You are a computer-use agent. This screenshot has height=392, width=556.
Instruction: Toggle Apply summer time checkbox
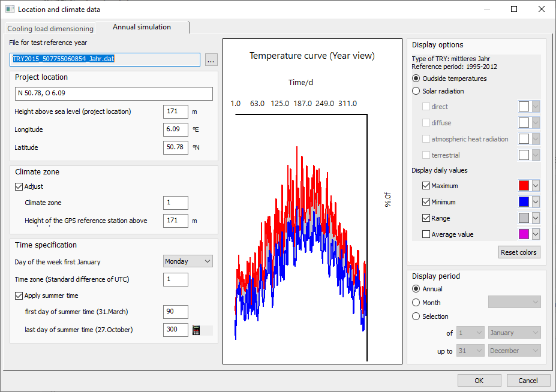19,295
